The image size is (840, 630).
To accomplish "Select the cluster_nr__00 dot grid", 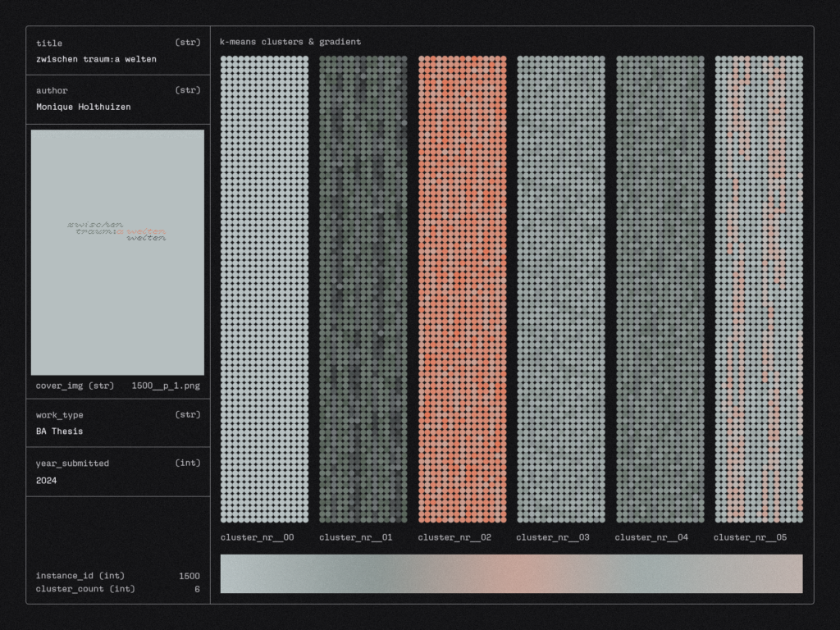I will coord(264,289).
